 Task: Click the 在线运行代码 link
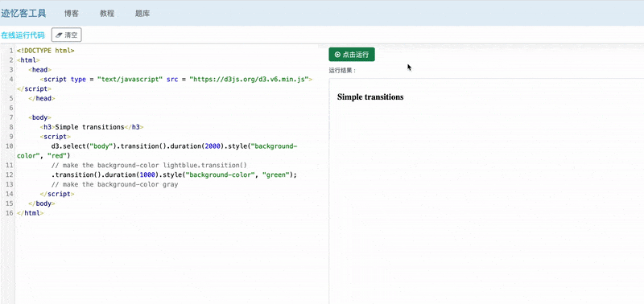[23, 35]
